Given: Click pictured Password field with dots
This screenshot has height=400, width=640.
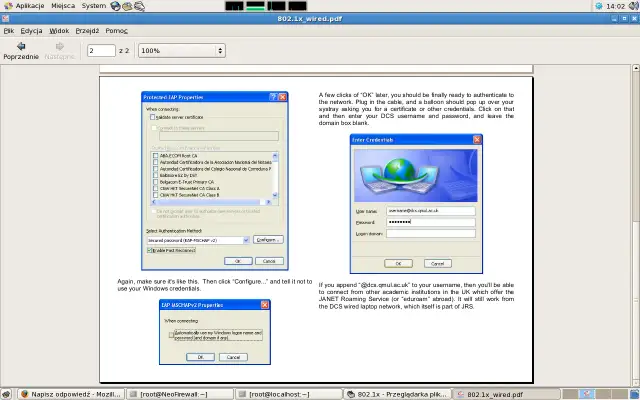Looking at the screenshot, I should pos(431,222).
